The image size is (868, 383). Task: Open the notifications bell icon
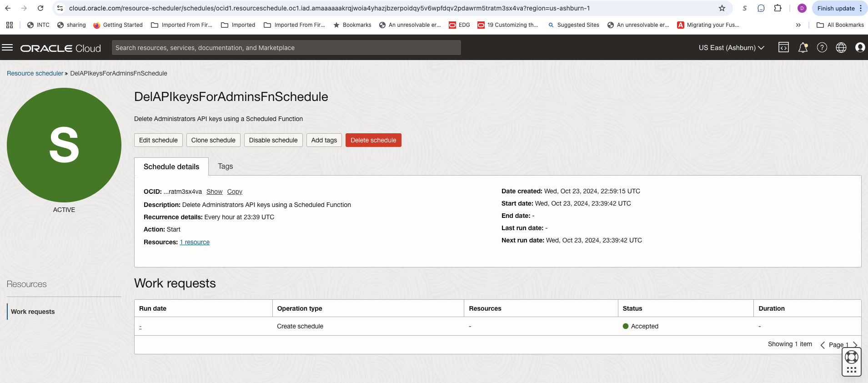pyautogui.click(x=803, y=47)
